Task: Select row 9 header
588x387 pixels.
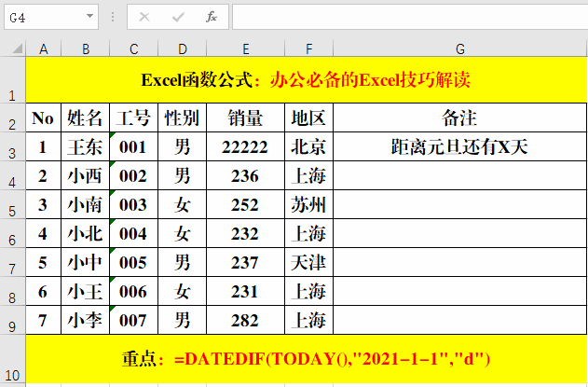Action: tap(12, 320)
